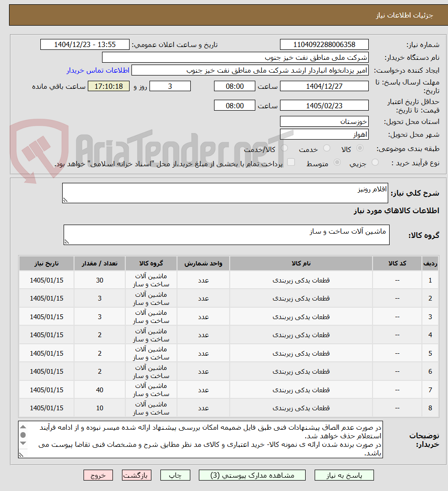Click the نام دستگاه خریدار field
The height and width of the screenshot is (491, 448).
click(x=235, y=57)
